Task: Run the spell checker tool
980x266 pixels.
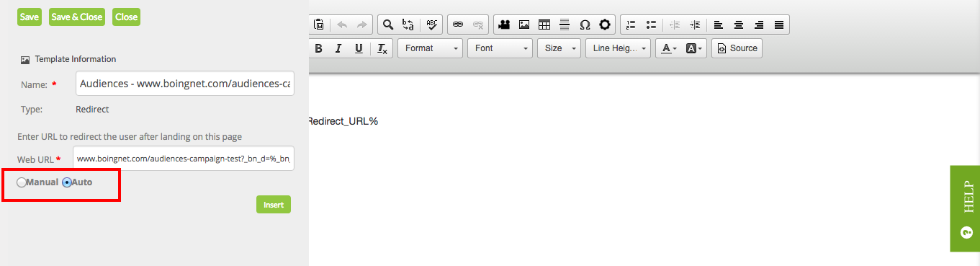Action: 431,25
